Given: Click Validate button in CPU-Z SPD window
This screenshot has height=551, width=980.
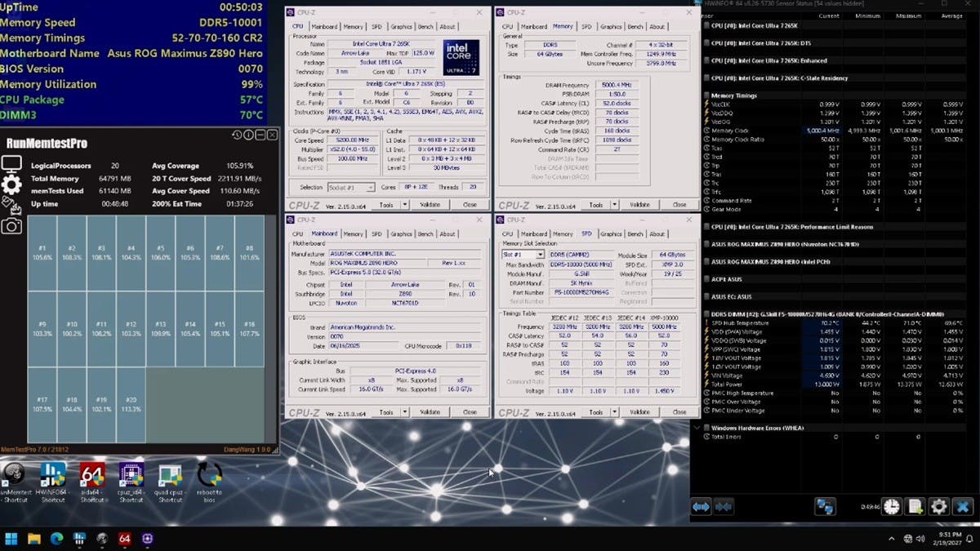Looking at the screenshot, I should [x=639, y=412].
